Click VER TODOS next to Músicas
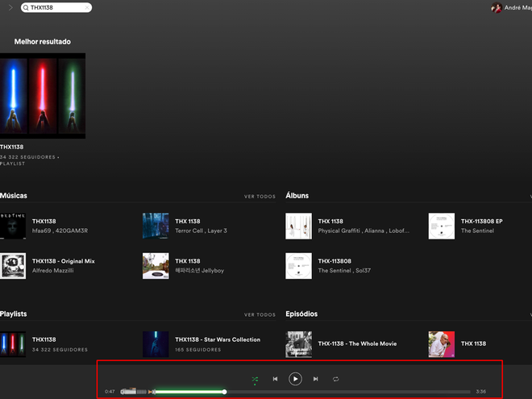This screenshot has height=399, width=532. click(x=260, y=197)
